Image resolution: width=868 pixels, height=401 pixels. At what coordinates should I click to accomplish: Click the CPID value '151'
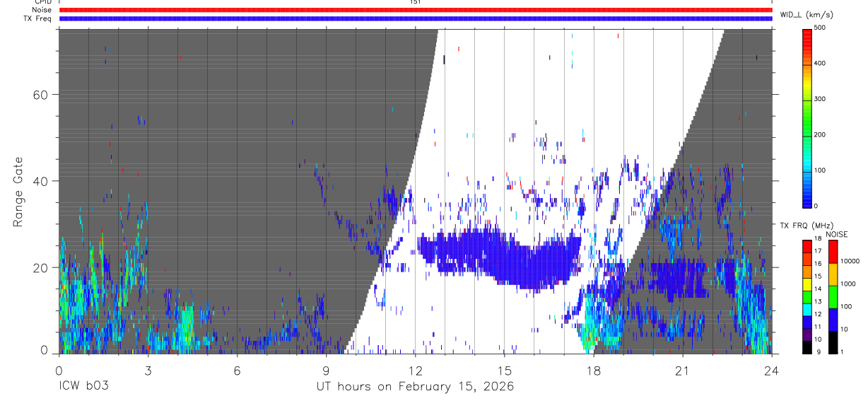point(416,2)
